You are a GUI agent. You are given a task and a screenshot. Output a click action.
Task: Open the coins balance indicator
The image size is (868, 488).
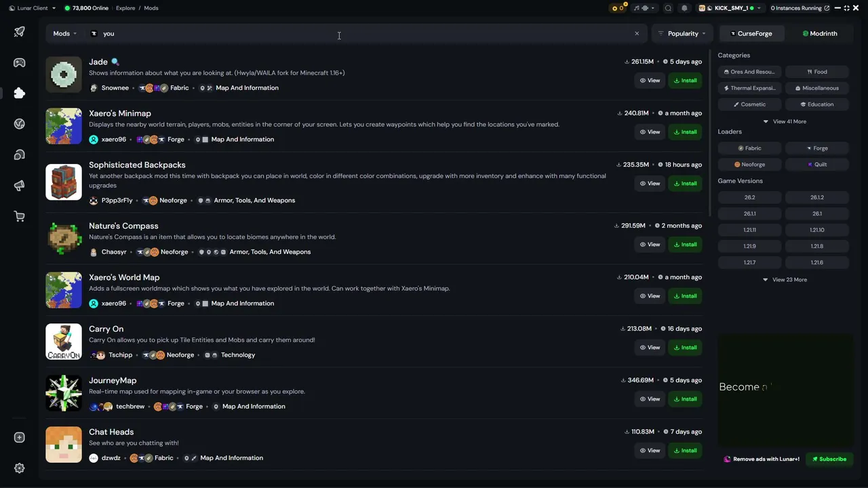(x=617, y=8)
